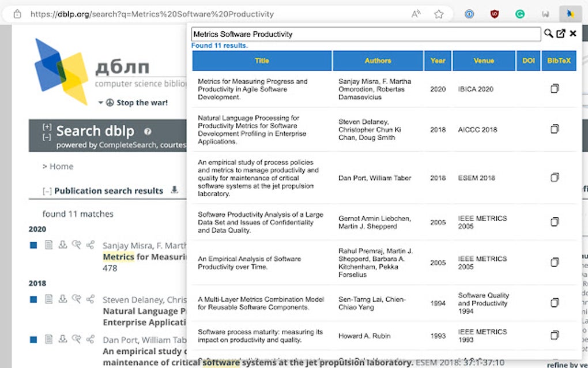Image resolution: width=588 pixels, height=368 pixels.
Task: Sort by the Authors column header
Action: 378,61
